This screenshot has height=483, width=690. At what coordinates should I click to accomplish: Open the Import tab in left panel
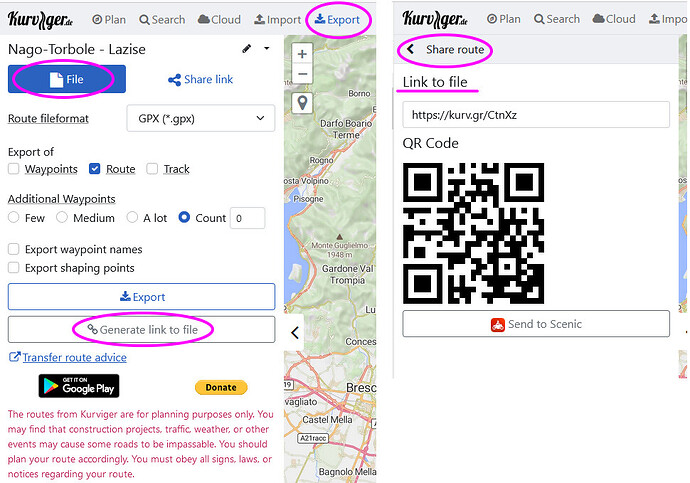click(278, 20)
